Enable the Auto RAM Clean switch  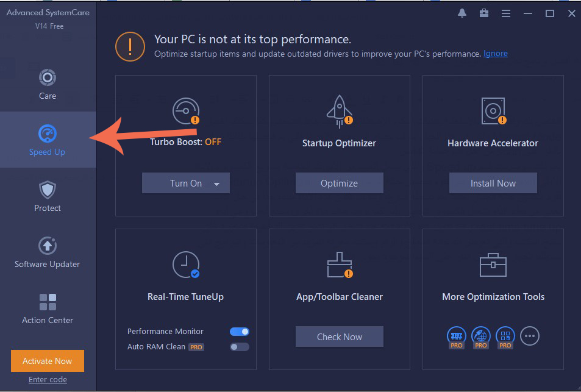click(x=240, y=347)
